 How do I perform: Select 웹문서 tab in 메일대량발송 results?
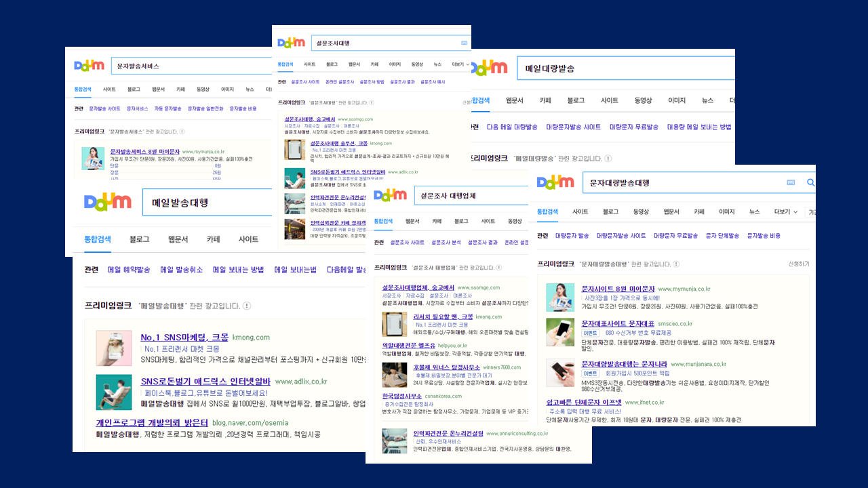pos(516,100)
